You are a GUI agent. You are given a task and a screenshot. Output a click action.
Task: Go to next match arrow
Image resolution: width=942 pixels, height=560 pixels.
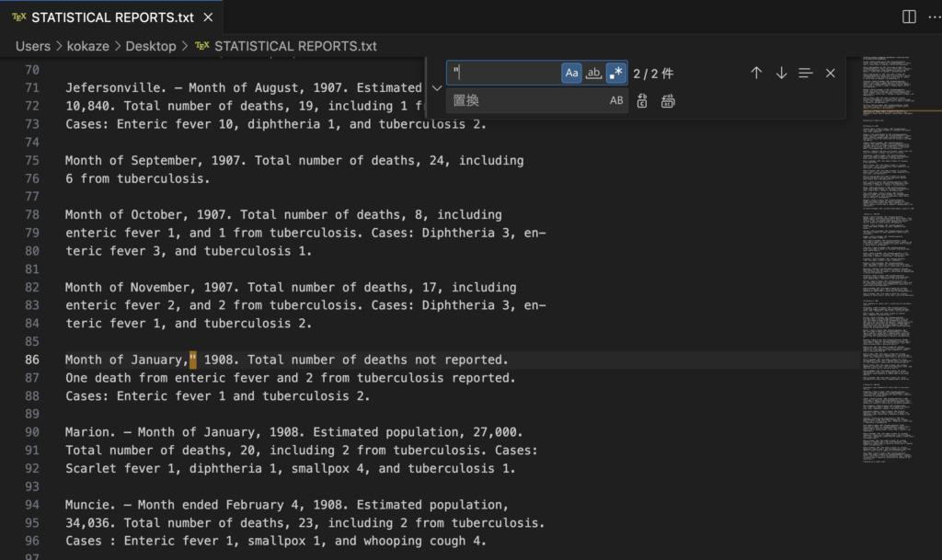[781, 73]
